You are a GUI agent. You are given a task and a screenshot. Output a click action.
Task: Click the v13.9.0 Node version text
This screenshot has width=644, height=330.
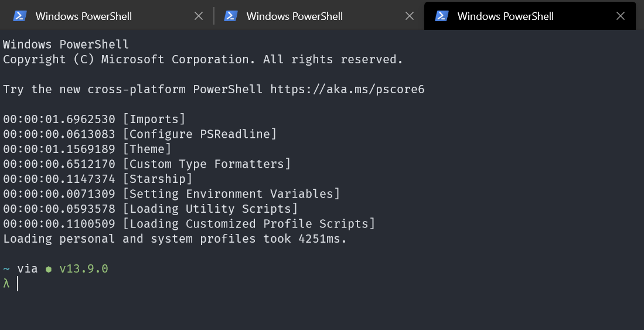click(x=84, y=268)
